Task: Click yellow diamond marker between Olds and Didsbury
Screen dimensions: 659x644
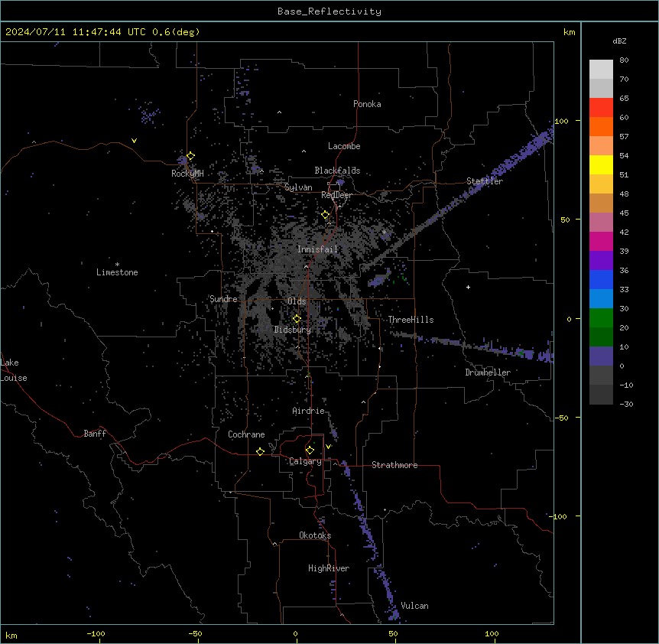Action: [297, 319]
